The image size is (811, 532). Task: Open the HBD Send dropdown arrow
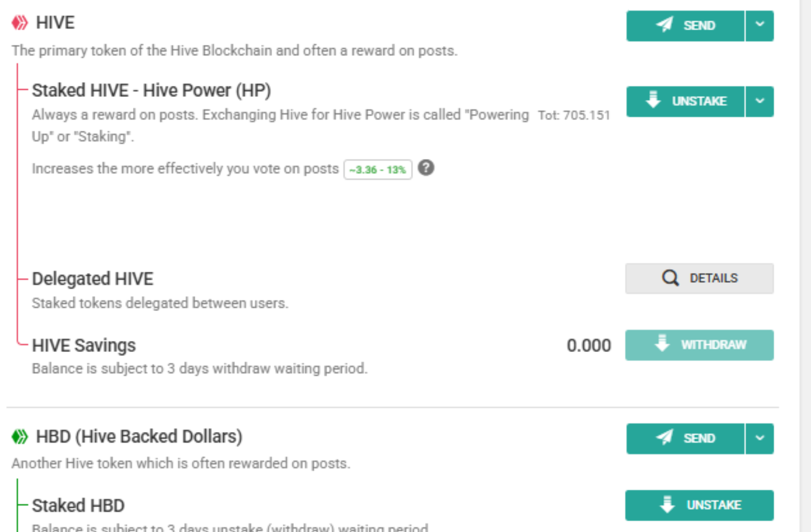tap(760, 438)
